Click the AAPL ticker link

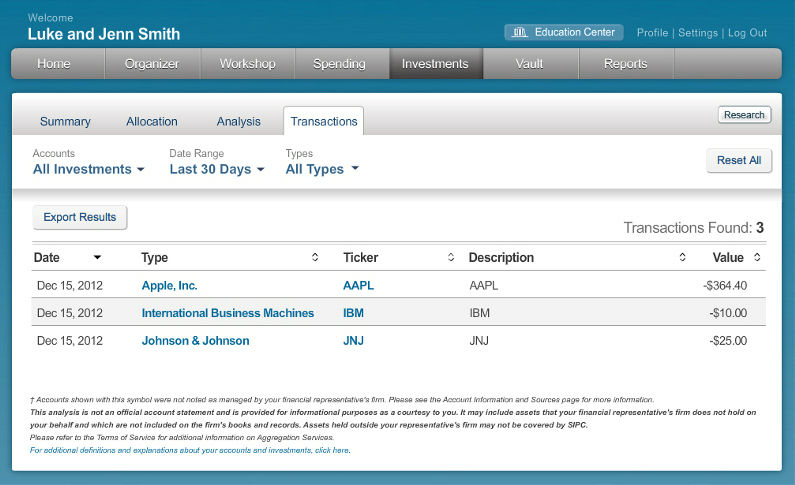point(358,285)
